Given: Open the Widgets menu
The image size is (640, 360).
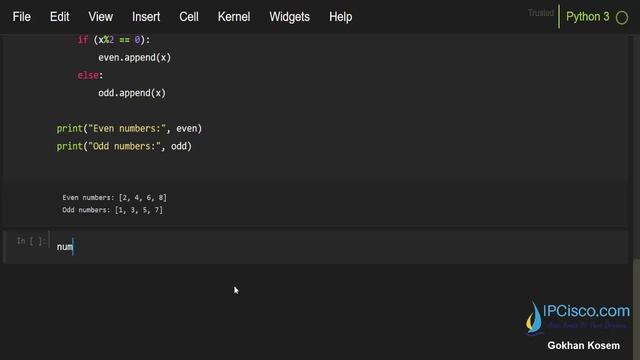Looking at the screenshot, I should click(x=289, y=17).
